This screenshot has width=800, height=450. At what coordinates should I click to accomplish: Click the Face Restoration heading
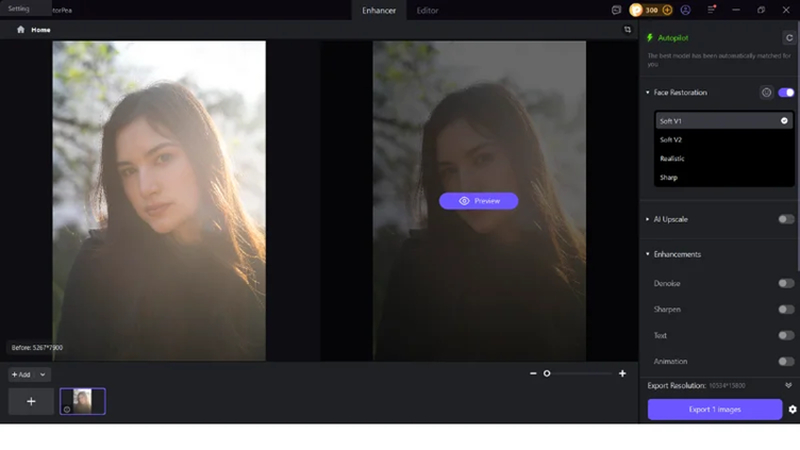tap(680, 92)
